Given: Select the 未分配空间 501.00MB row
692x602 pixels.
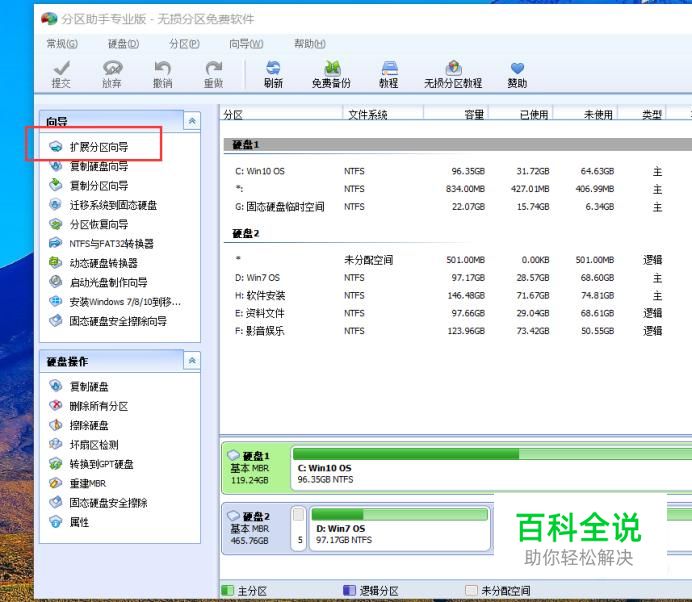Looking at the screenshot, I should pos(458,260).
